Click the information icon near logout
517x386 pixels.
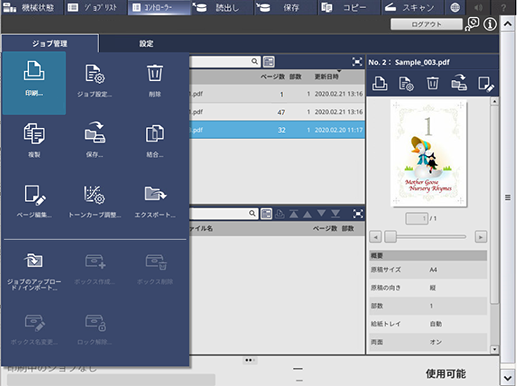click(490, 24)
